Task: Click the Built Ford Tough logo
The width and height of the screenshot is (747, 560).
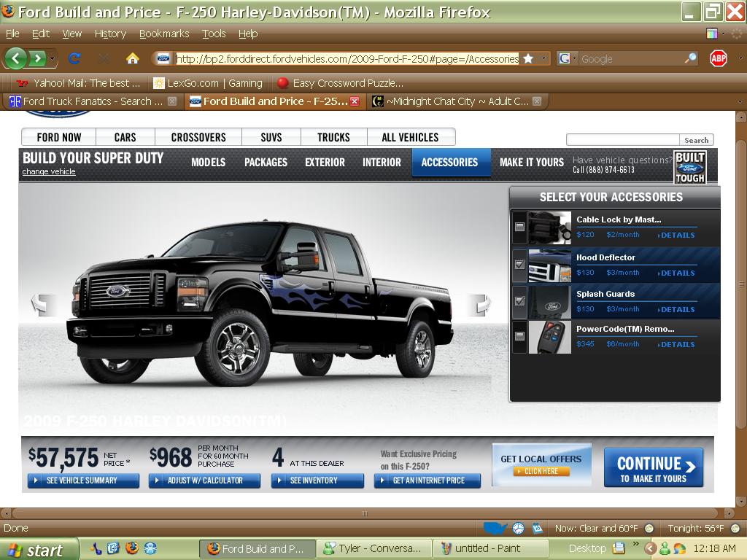Action: click(x=690, y=167)
